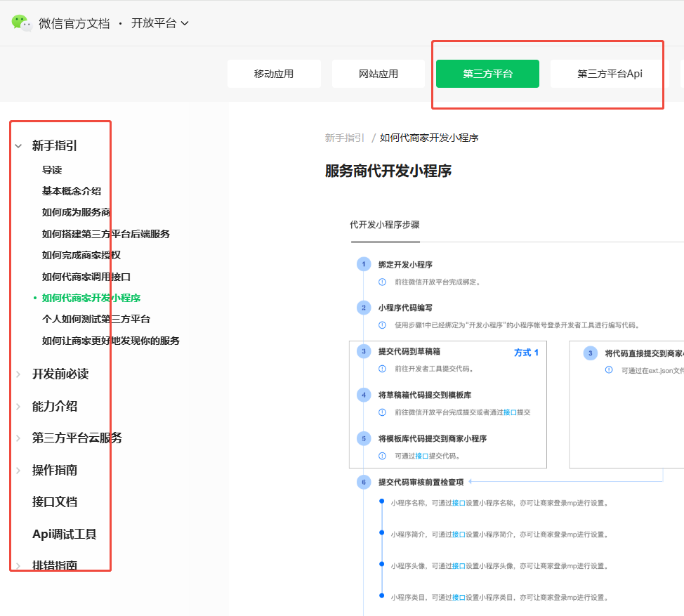Open 接口 link for 设置小程序类目
The width and height of the screenshot is (684, 616).
click(459, 597)
